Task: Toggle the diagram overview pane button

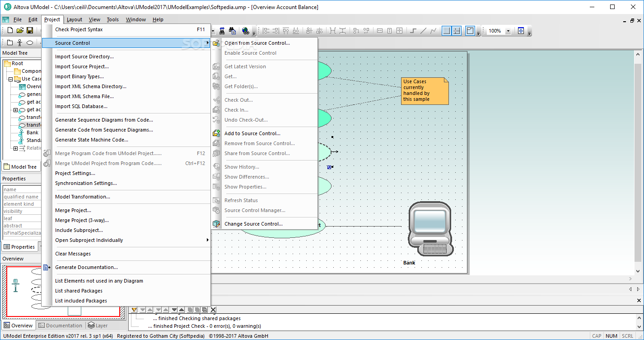Action: [x=470, y=31]
